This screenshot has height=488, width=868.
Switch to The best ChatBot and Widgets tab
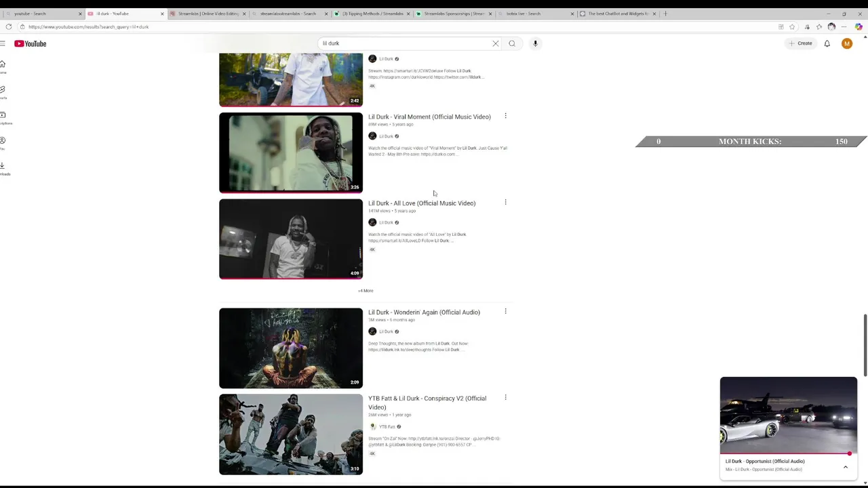(x=618, y=14)
